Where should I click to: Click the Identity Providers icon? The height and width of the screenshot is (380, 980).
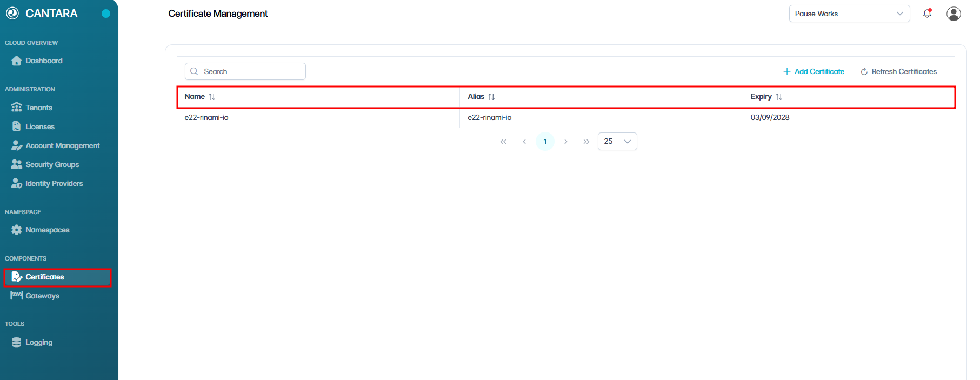click(17, 183)
